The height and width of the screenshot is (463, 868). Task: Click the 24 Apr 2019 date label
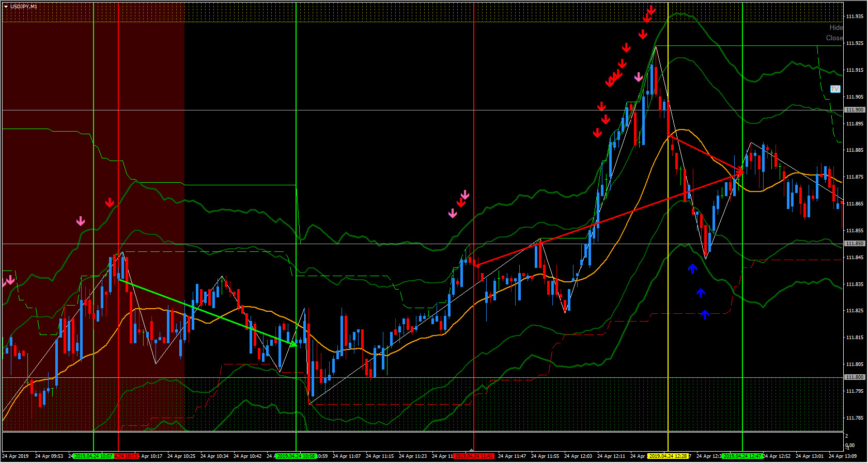16,456
